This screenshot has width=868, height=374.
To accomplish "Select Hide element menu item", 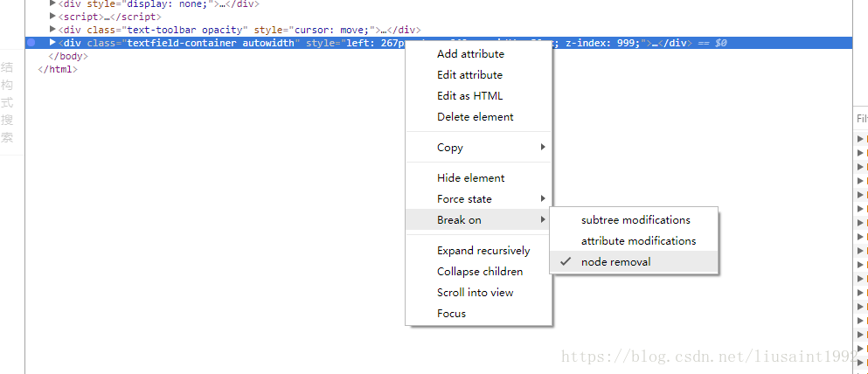I will [479, 178].
